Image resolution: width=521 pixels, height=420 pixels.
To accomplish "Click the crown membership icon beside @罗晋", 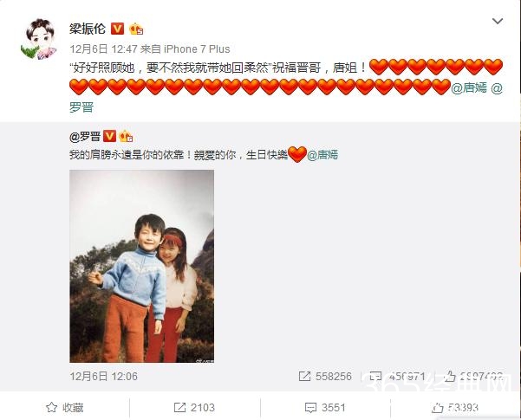I will (x=126, y=137).
